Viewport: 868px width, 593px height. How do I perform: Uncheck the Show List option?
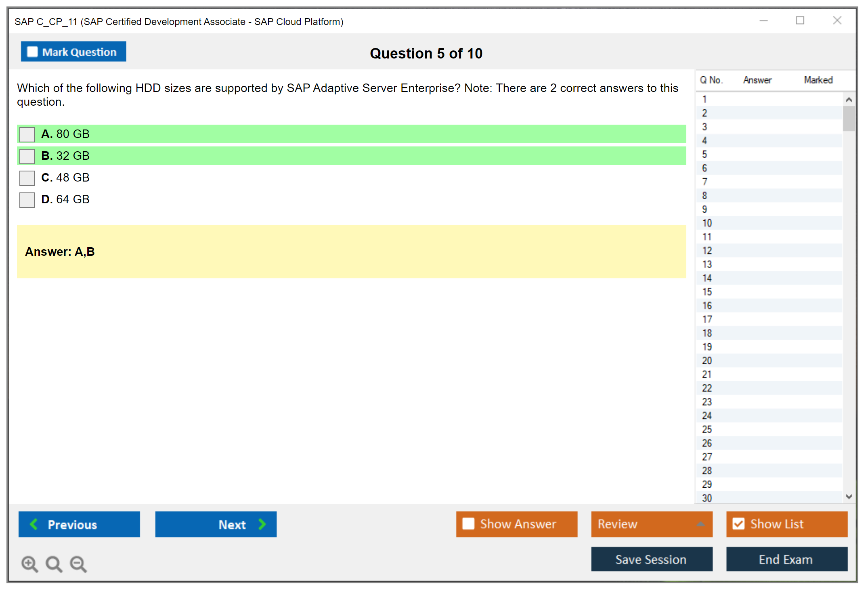click(x=738, y=524)
